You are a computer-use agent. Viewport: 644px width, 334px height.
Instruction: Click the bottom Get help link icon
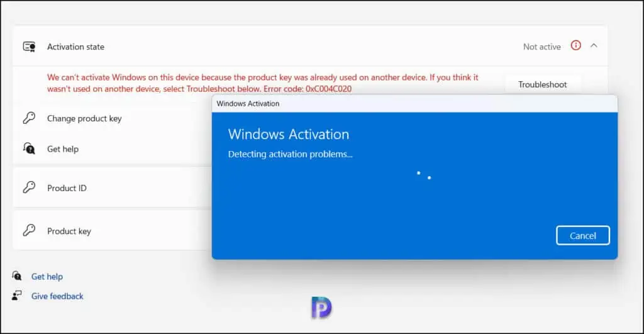click(x=17, y=276)
